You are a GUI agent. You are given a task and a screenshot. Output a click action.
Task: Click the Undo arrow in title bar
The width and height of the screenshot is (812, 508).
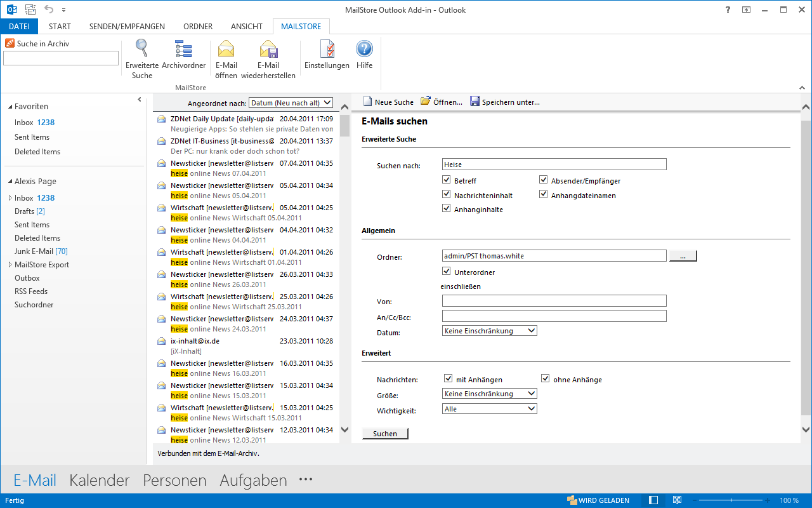click(x=49, y=10)
